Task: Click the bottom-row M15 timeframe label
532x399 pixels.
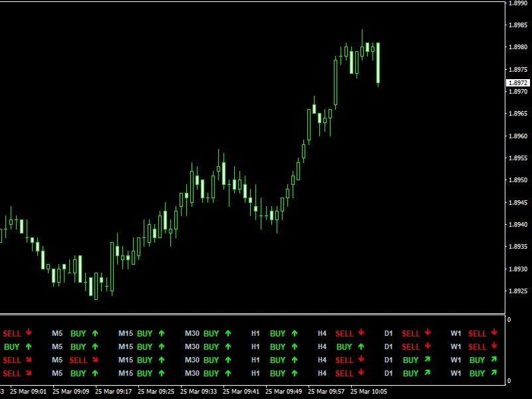Action: (x=126, y=373)
